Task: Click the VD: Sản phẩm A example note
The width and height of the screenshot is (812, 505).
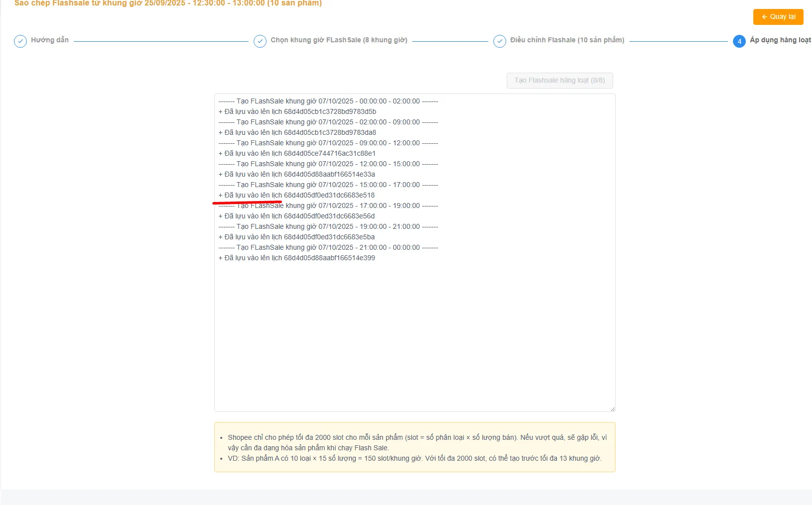Action: pyautogui.click(x=415, y=458)
